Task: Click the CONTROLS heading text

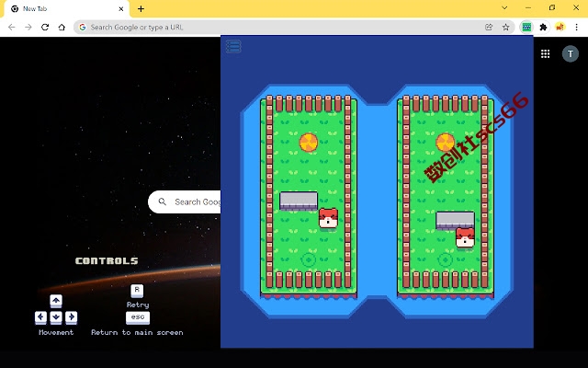Action: [107, 260]
